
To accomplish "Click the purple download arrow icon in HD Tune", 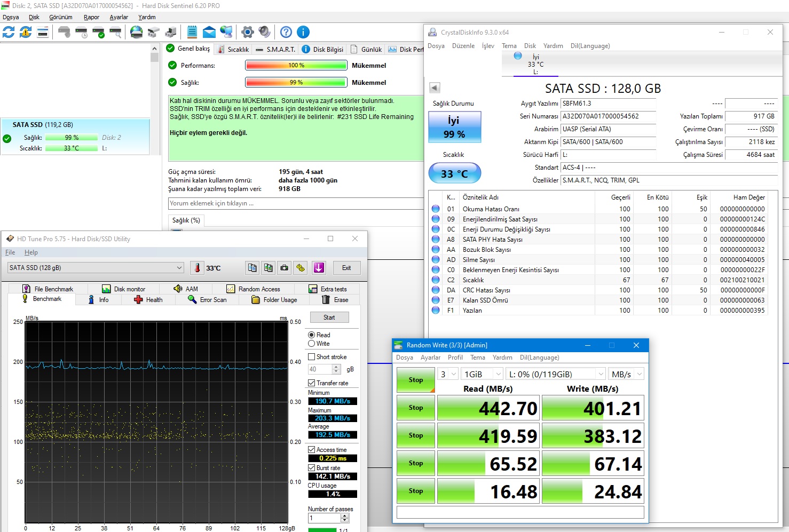I will click(319, 268).
